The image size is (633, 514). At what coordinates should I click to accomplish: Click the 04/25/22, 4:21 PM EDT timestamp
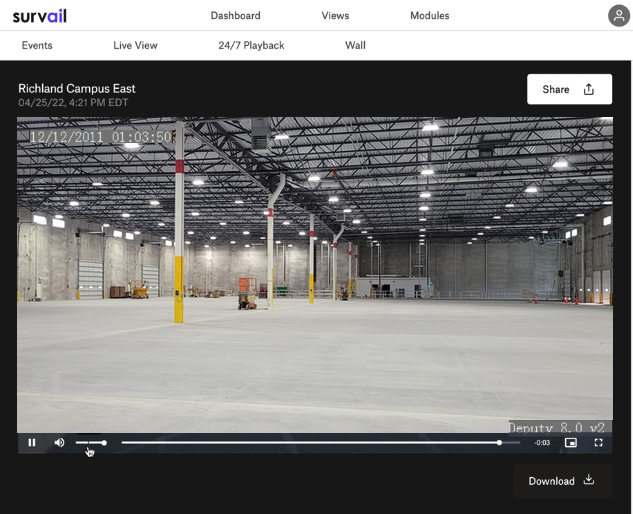pyautogui.click(x=73, y=103)
